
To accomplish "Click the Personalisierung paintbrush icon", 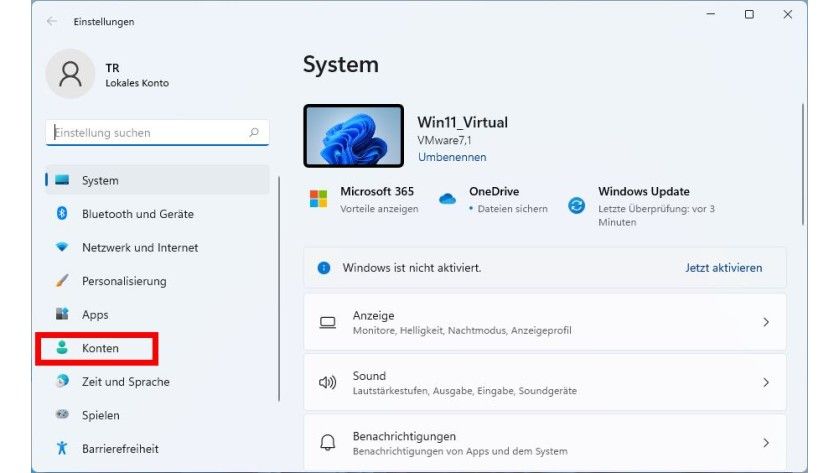I will pos(62,281).
